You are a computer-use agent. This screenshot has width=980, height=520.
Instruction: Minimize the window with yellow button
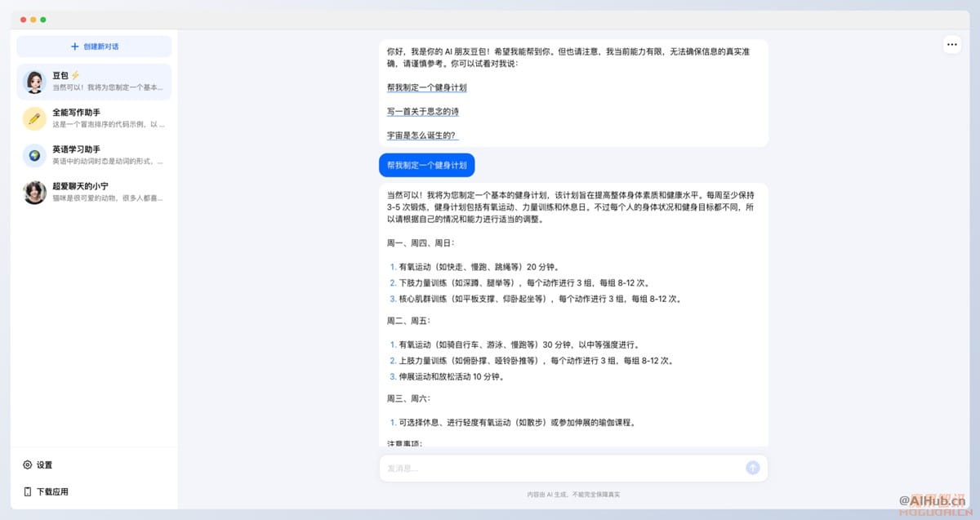tap(33, 19)
